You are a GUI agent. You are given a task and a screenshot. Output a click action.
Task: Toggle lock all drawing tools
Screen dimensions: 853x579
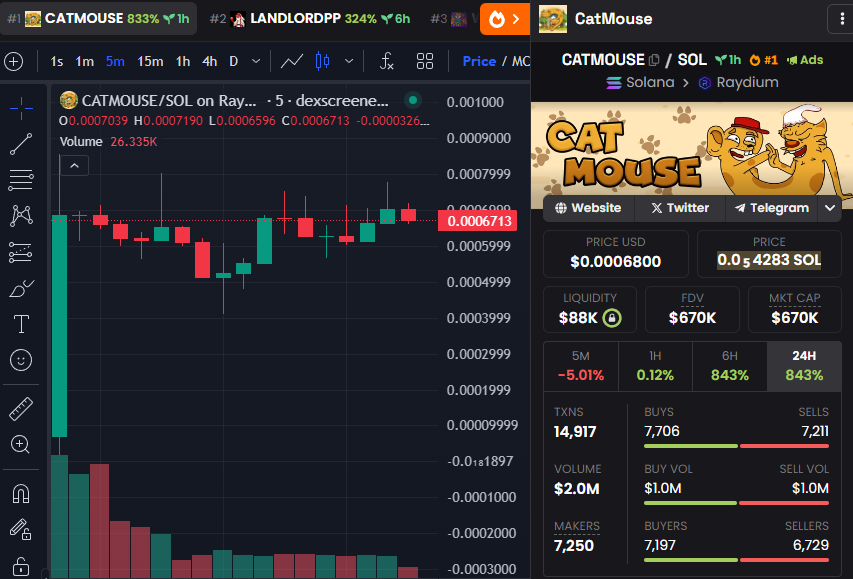(x=21, y=566)
